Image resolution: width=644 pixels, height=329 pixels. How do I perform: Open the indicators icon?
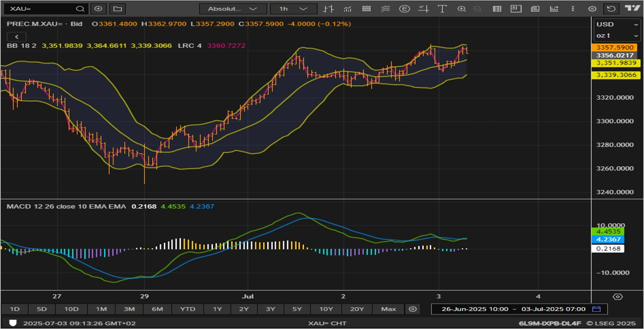(347, 9)
